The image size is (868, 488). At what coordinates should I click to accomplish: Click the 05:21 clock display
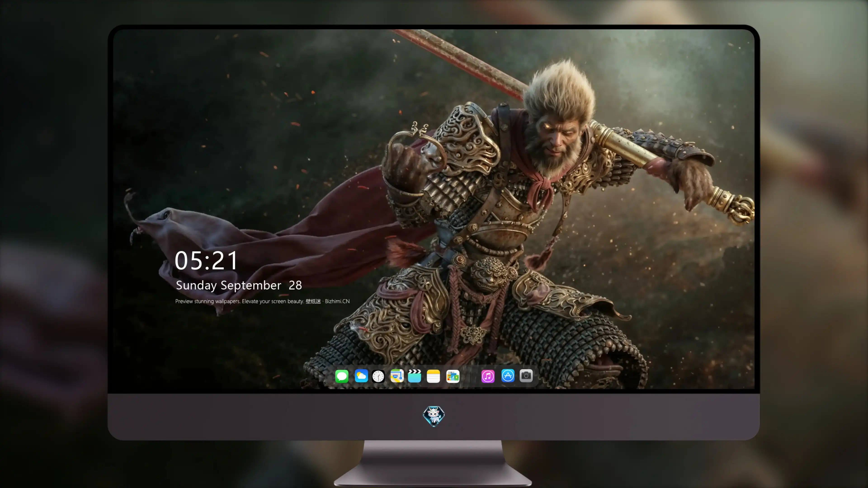206,261
